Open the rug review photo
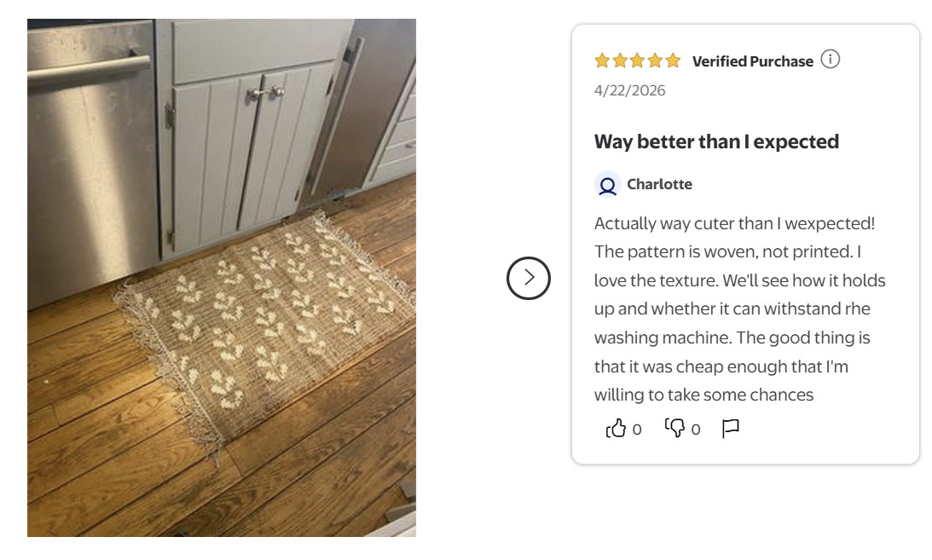The width and height of the screenshot is (932, 560). click(222, 278)
